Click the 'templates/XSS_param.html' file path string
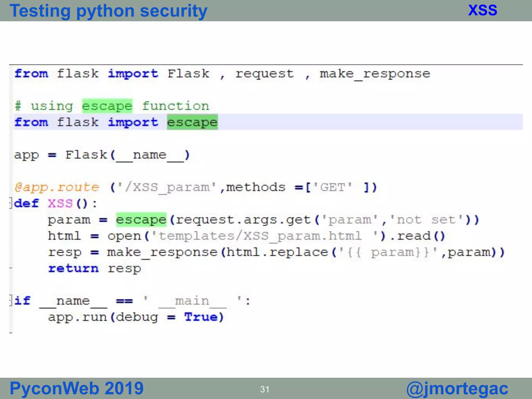The height and width of the screenshot is (399, 532). coord(265,236)
